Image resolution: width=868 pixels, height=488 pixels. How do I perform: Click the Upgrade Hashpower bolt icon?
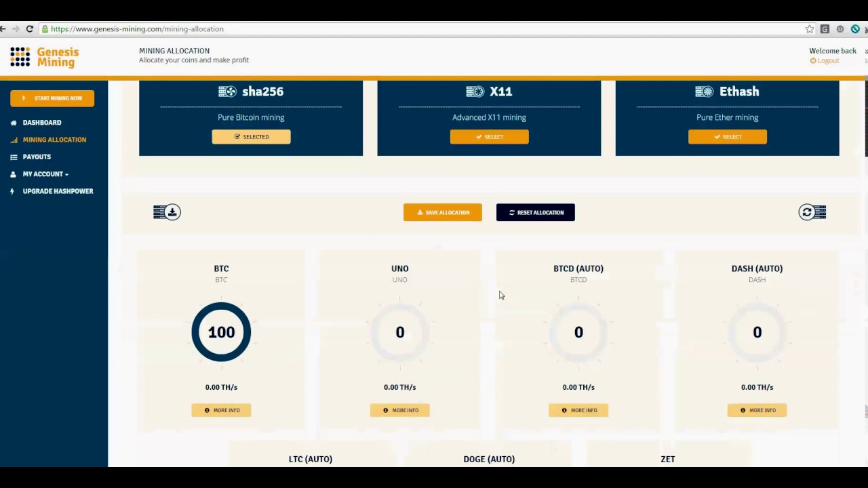point(13,191)
